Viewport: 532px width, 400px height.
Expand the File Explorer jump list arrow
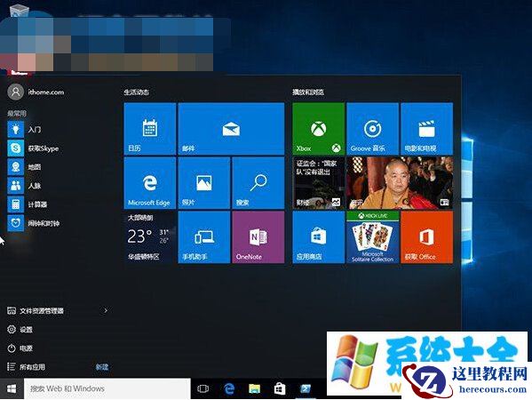coord(106,310)
